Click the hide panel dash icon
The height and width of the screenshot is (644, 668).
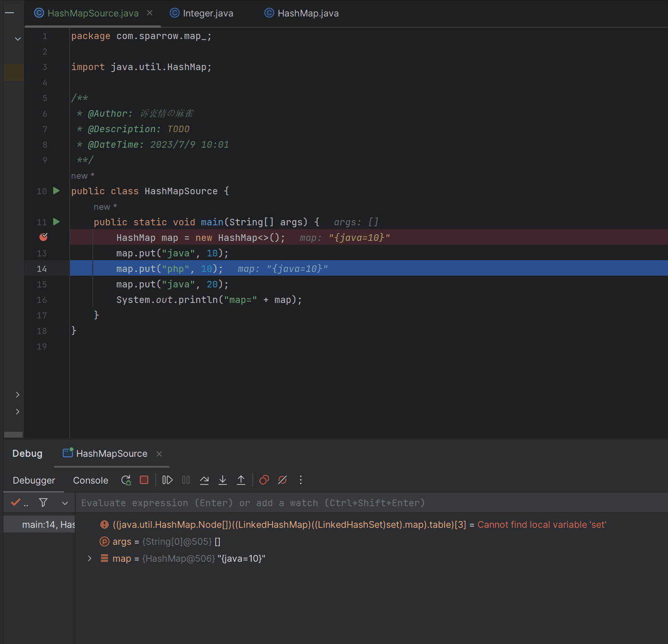[9, 13]
